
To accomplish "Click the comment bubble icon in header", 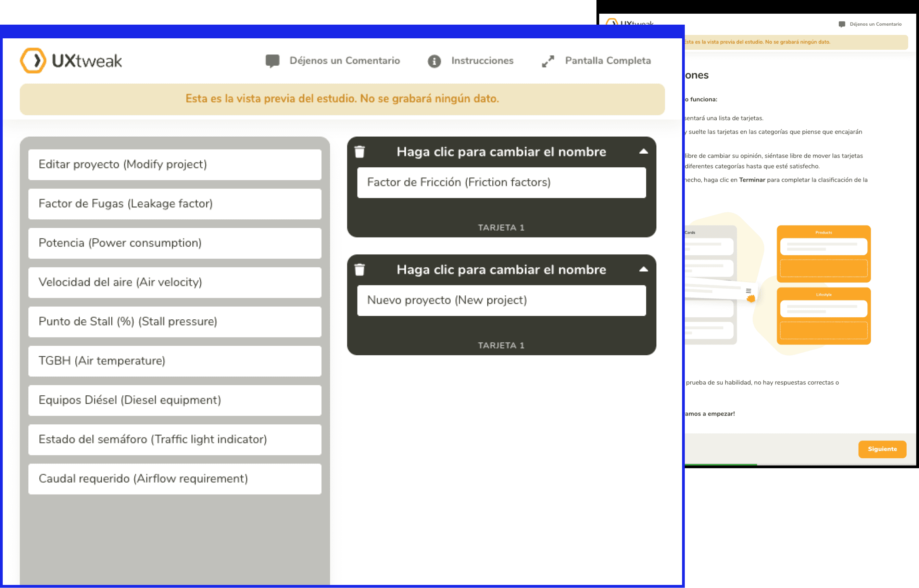I will (272, 61).
